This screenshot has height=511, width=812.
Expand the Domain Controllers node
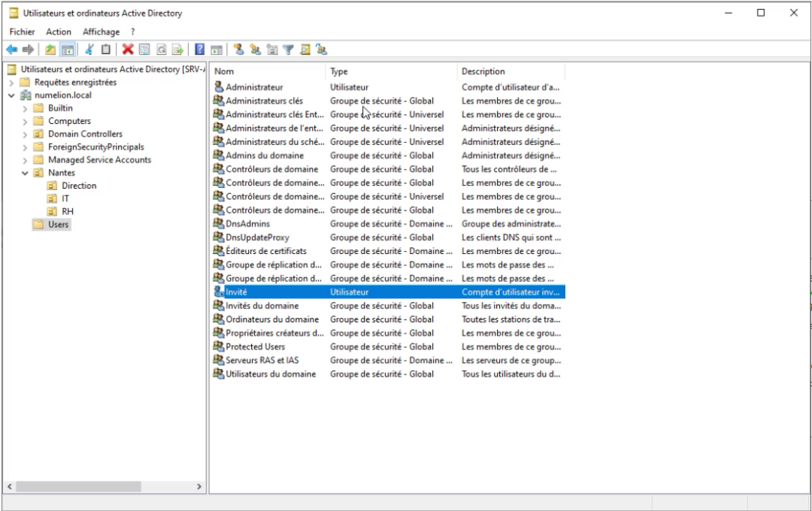pos(24,134)
